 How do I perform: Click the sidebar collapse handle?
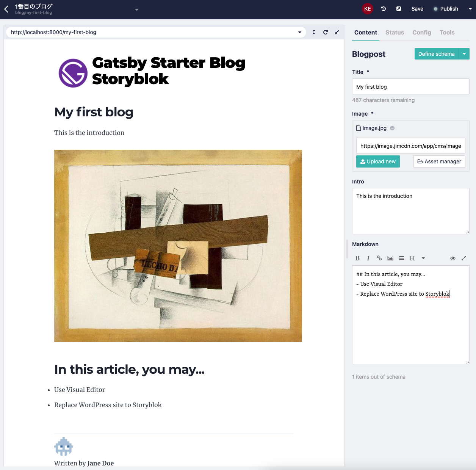[347, 249]
